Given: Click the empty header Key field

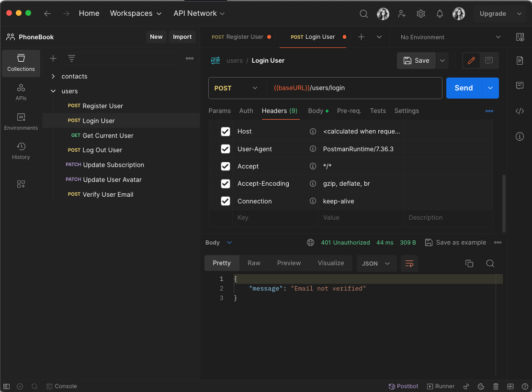Looking at the screenshot, I should tap(275, 218).
